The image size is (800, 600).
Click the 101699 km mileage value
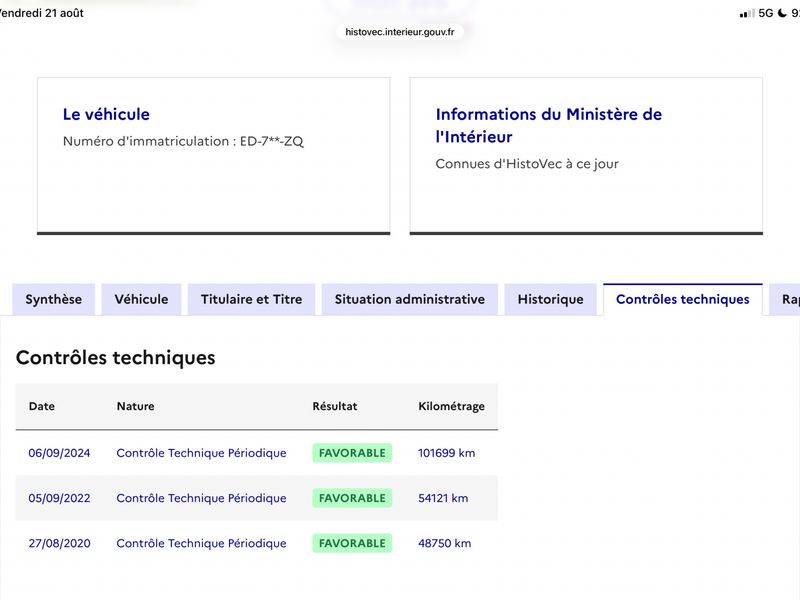446,453
